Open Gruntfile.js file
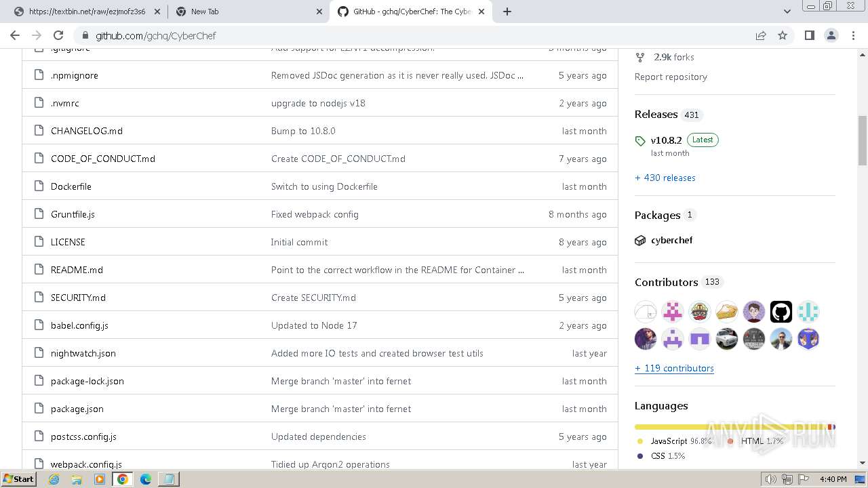This screenshot has width=868, height=488. pyautogui.click(x=73, y=214)
